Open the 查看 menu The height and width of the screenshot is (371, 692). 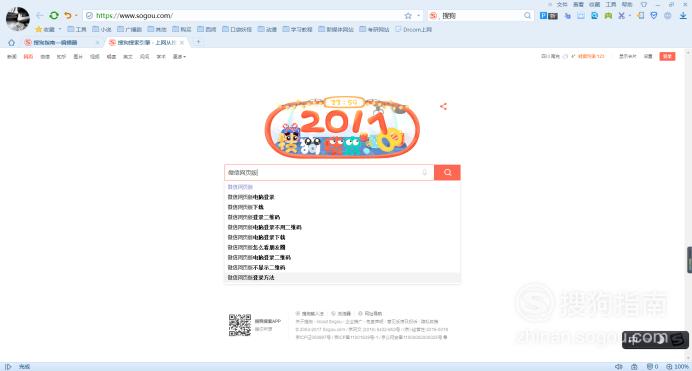(578, 4)
